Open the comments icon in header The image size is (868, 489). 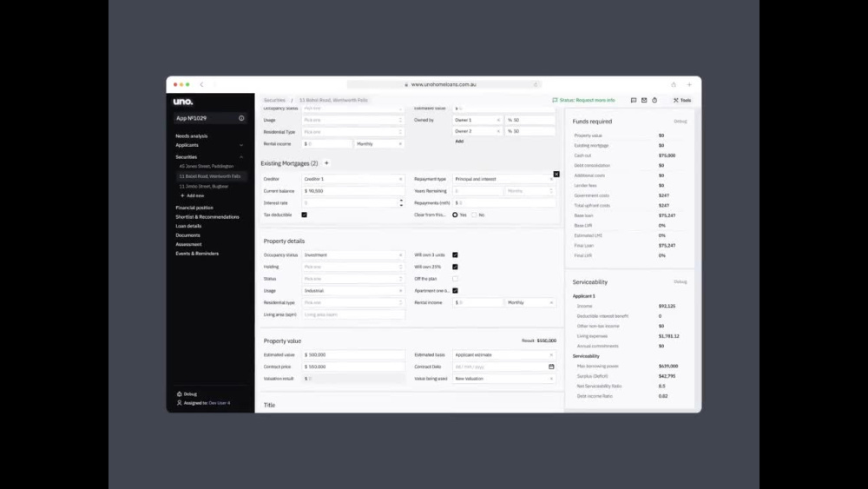634,100
